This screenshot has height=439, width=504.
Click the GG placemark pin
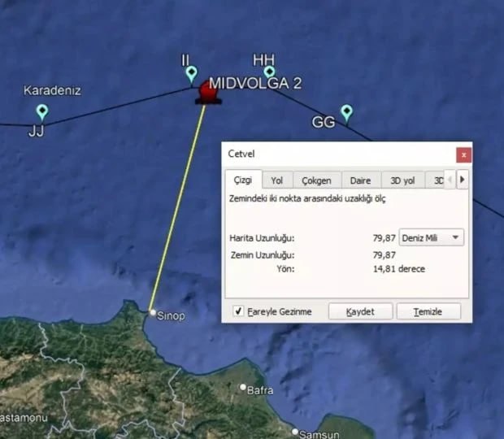[x=346, y=113]
